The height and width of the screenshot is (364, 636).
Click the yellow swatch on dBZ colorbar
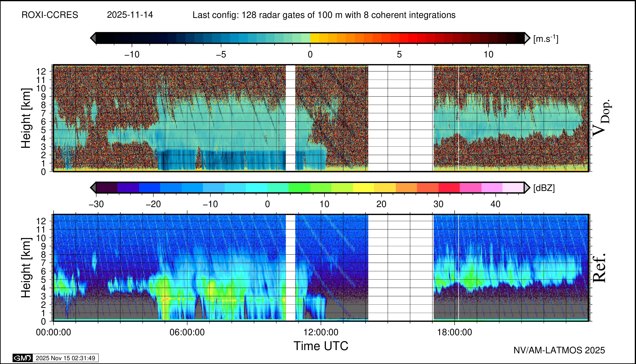[364, 188]
